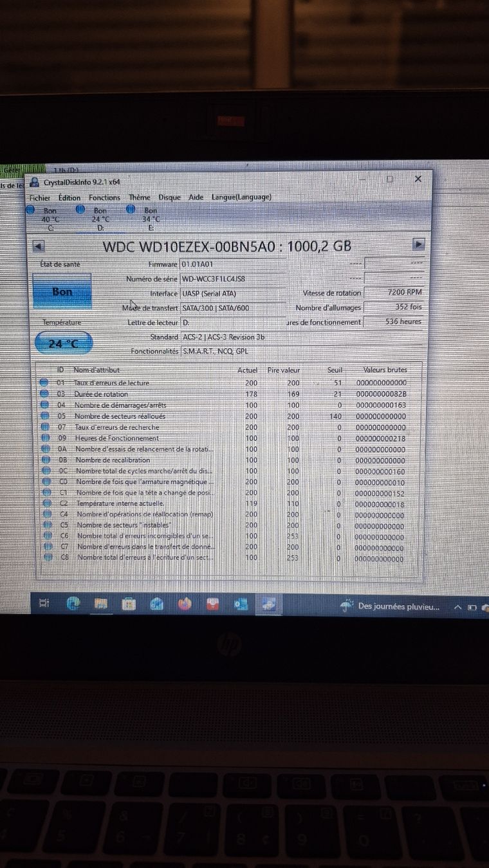Viewport: 489px width, 868px height.
Task: Click status circle for attribute 05
Action: tap(45, 416)
